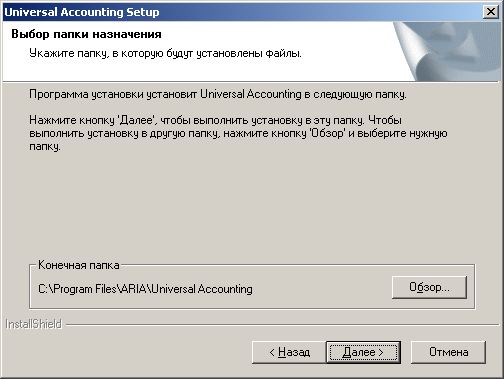Click the heading Выбор папки назначения
This screenshot has width=504, height=379.
[86, 34]
